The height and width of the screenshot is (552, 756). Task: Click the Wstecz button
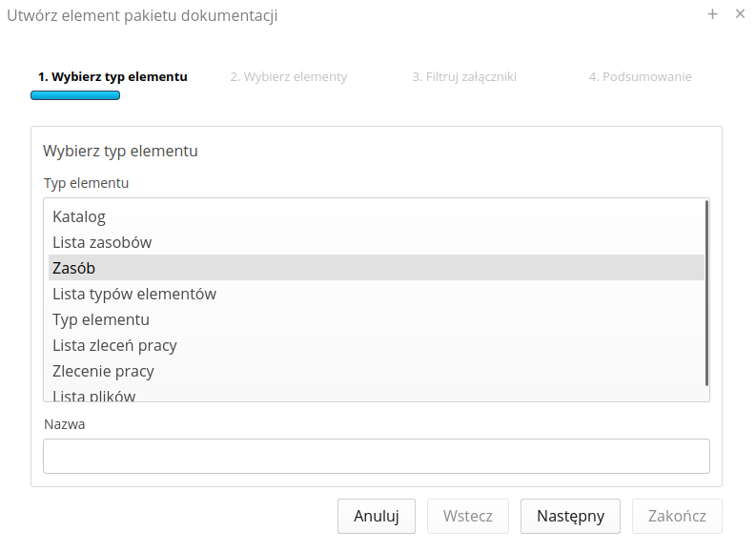(x=468, y=517)
